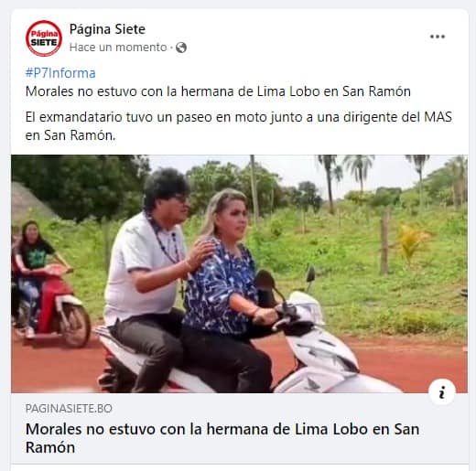Click the wooden fence post in photo
Screen dimensions: 476x471
pos(385,242)
